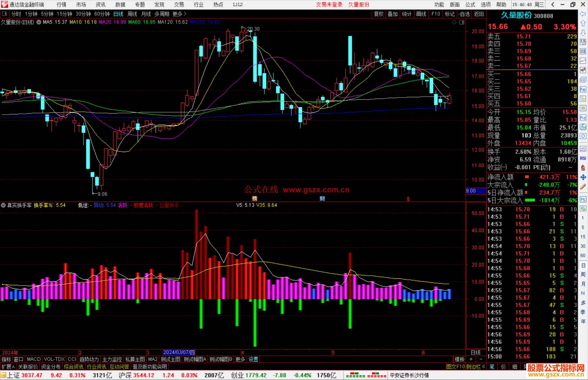Toggle the -自选 watchlist button

[464, 14]
